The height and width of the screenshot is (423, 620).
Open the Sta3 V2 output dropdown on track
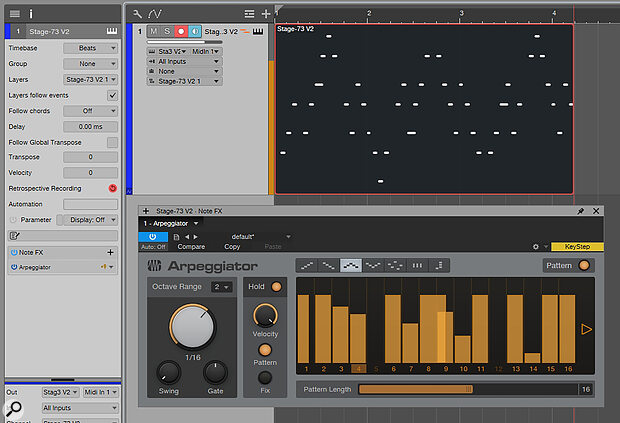[168, 51]
